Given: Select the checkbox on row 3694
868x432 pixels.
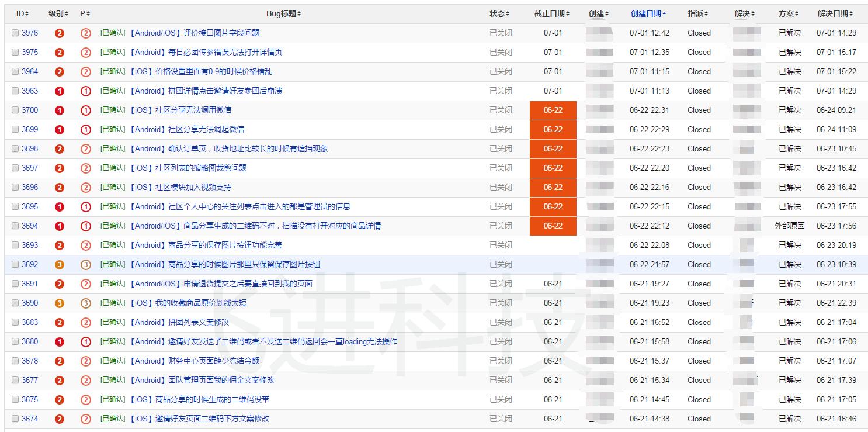Looking at the screenshot, I should [x=15, y=226].
